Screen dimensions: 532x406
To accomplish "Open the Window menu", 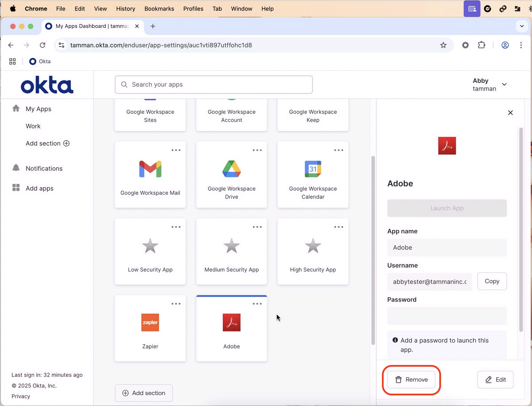I will click(242, 8).
